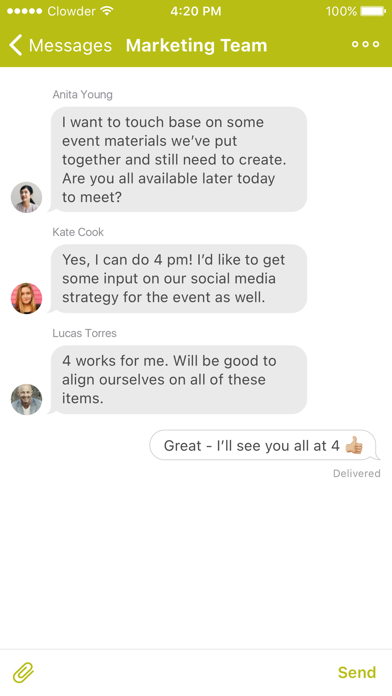Focus the message input field
This screenshot has width=392, height=696.
186,672
